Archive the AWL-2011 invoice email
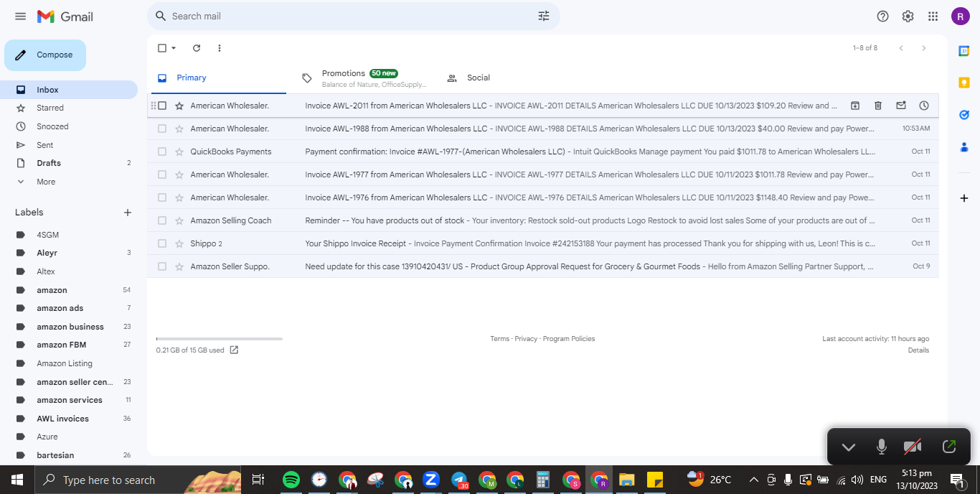Viewport: 980px width, 494px height. tap(855, 106)
